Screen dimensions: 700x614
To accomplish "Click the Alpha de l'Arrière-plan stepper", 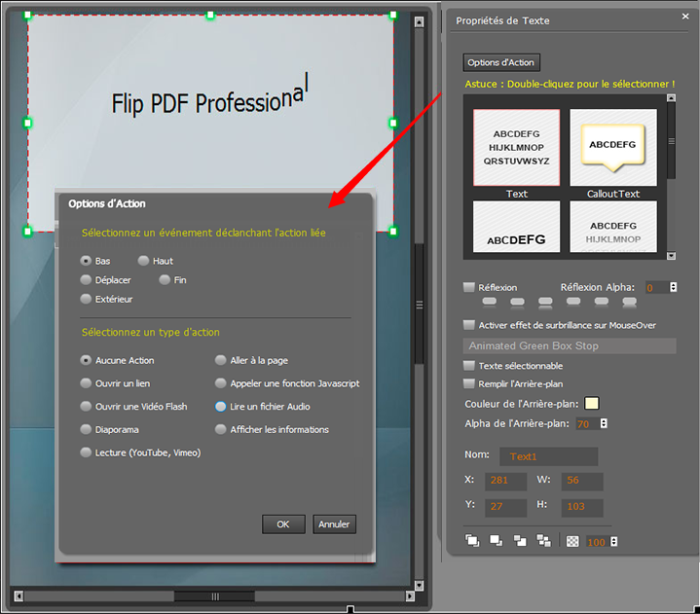I will 604,423.
